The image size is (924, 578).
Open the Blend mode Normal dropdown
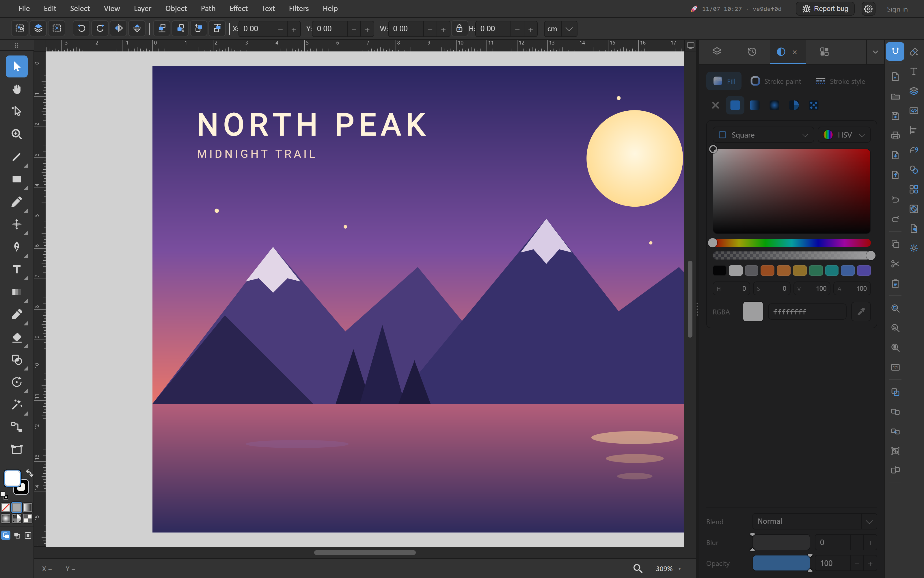tap(814, 521)
